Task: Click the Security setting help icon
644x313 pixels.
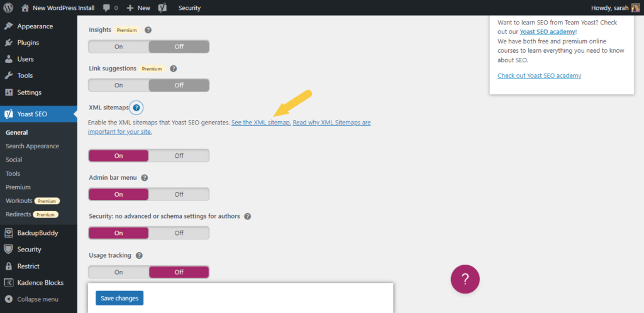Action: (x=247, y=216)
